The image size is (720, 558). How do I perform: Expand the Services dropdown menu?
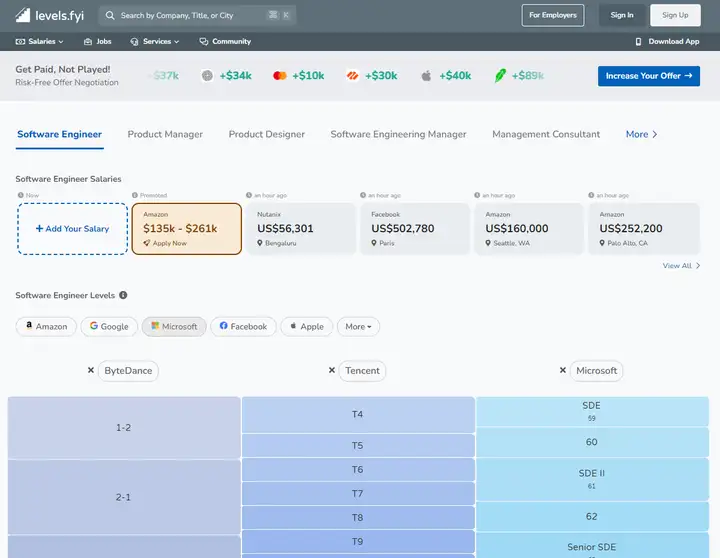click(x=155, y=41)
